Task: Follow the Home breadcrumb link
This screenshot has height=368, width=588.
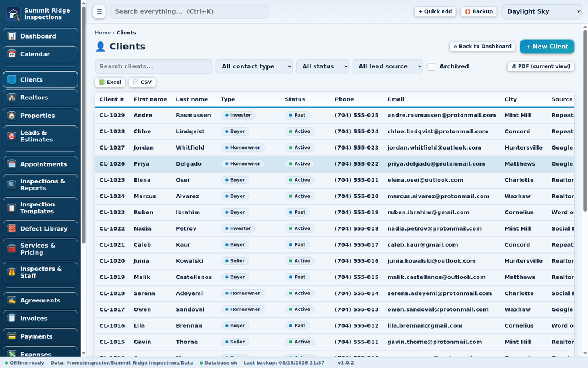Action: click(103, 33)
